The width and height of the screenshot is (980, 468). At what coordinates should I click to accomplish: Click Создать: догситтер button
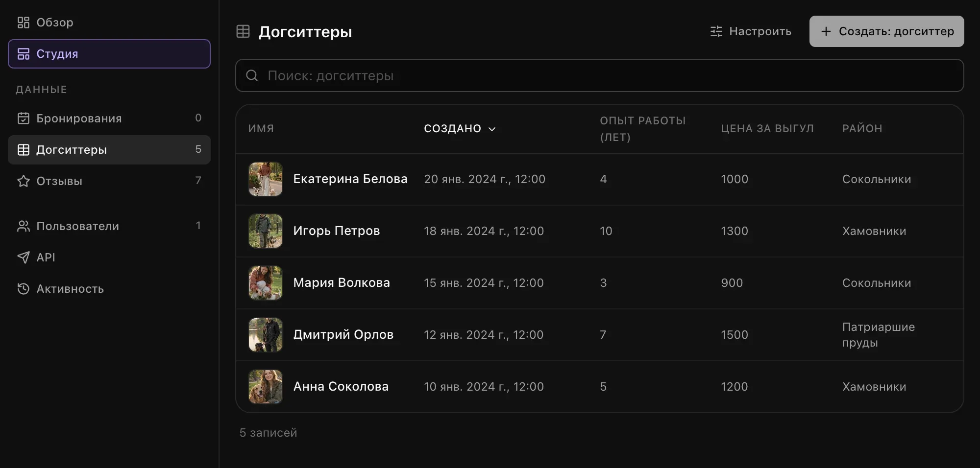(886, 31)
